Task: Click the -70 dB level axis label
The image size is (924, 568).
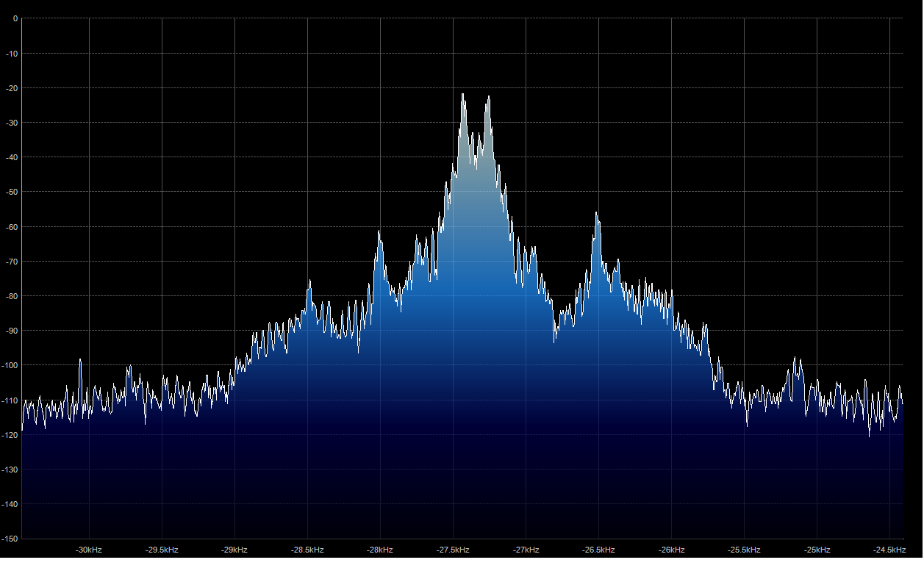Action: tap(12, 261)
